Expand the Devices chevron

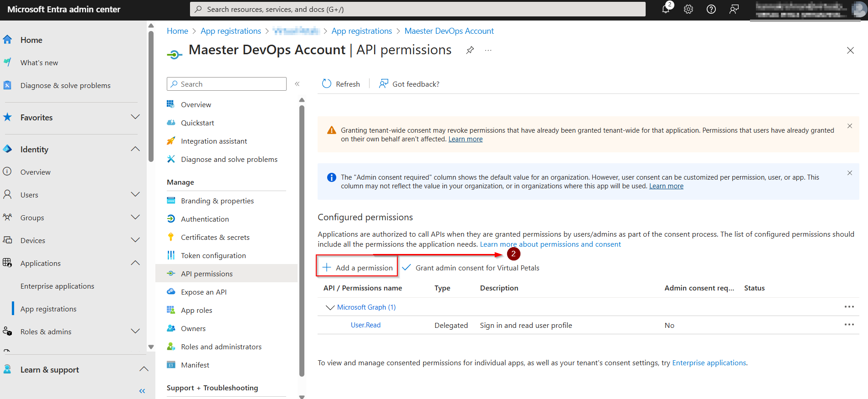135,240
